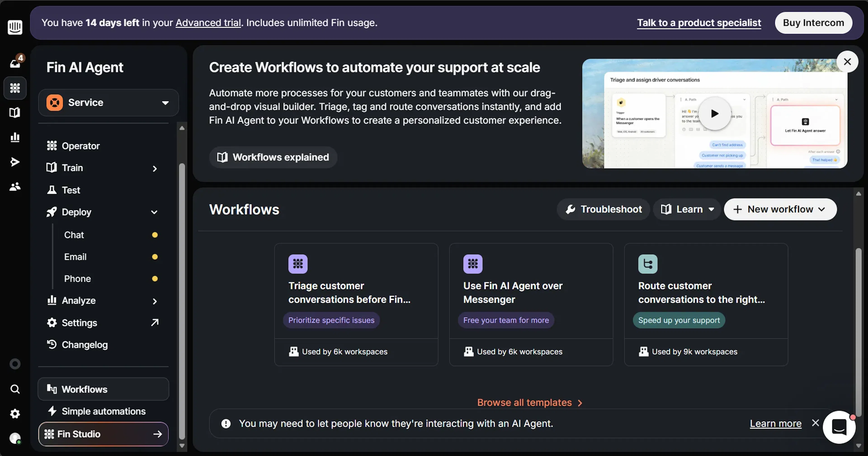
Task: Click the sidebar scrollbar down arrow
Action: pos(182,446)
